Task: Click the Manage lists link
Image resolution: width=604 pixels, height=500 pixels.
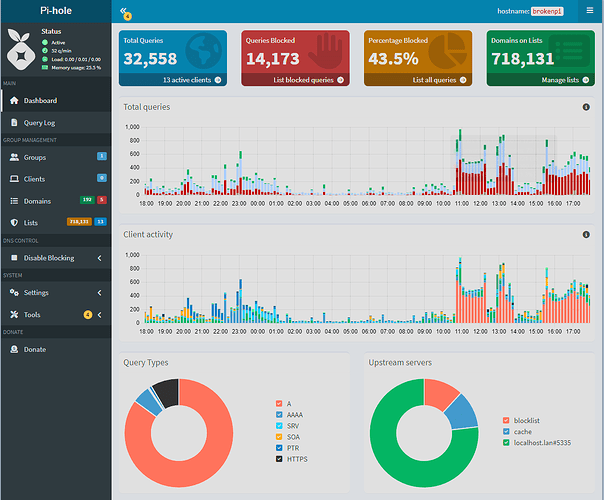Action: (565, 79)
